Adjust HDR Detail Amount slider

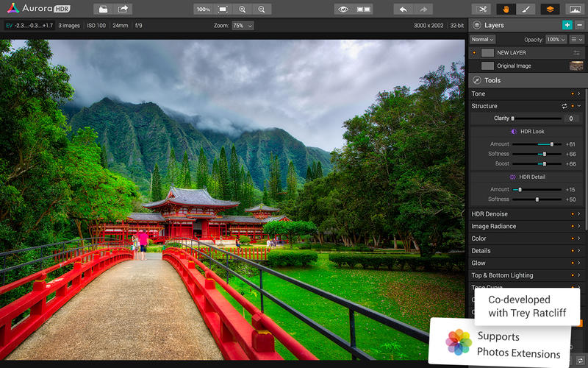pos(537,190)
